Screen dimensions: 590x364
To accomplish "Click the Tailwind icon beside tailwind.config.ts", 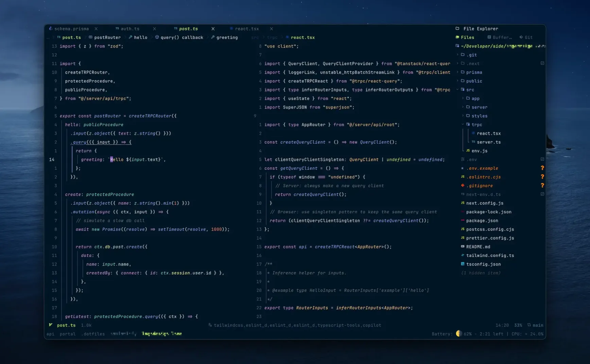I will [463, 255].
